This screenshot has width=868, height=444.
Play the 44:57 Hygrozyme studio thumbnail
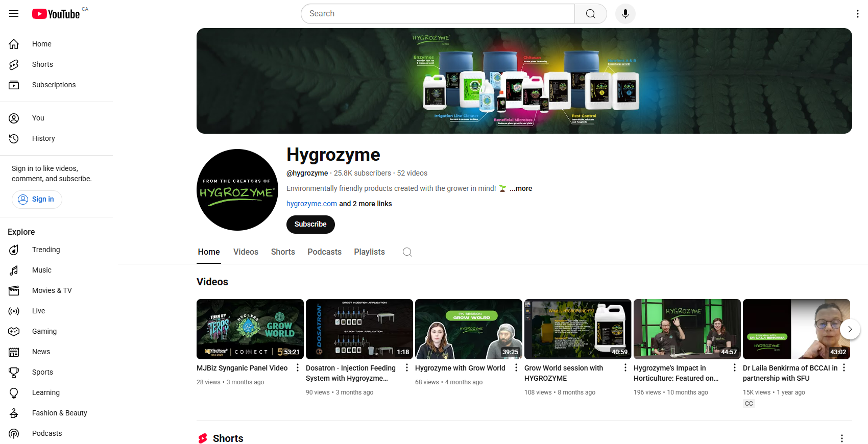687,329
